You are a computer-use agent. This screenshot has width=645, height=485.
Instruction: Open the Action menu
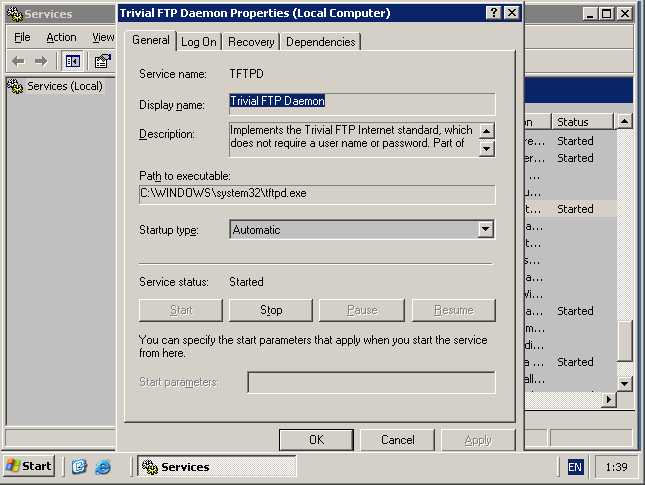point(61,37)
